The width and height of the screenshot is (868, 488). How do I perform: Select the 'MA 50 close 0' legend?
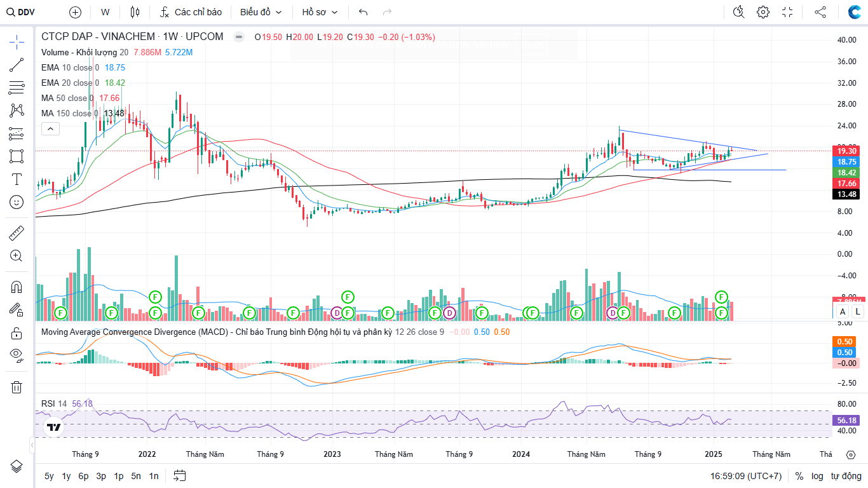[68, 98]
